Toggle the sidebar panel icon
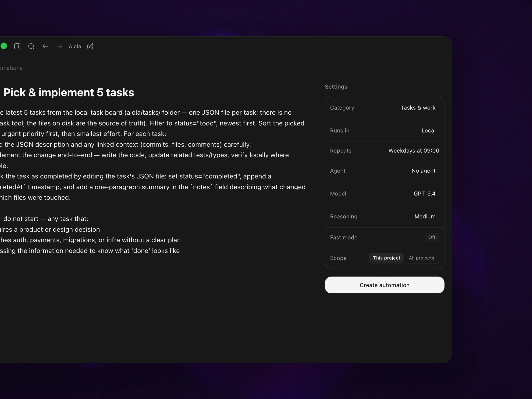Screen dimensions: 532x399 coord(17,46)
